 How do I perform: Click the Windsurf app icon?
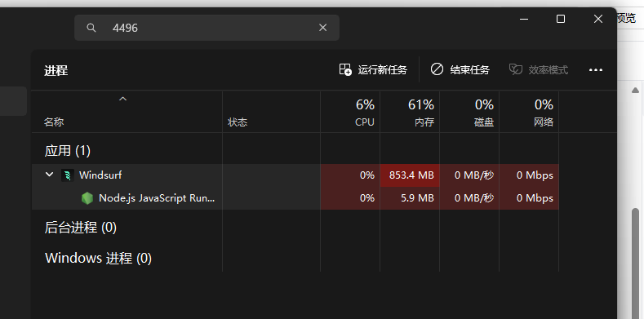coord(68,175)
